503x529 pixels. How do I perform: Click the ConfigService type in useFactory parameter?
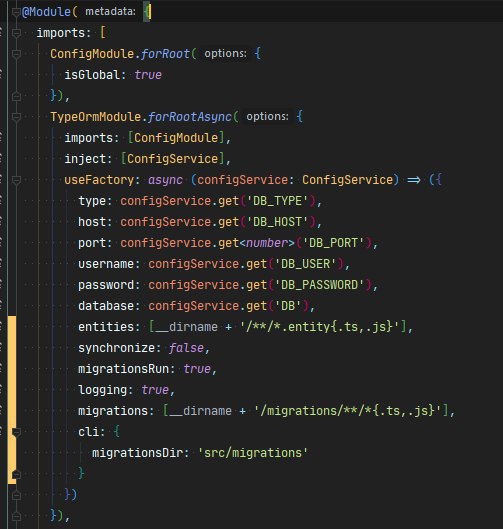click(x=347, y=180)
